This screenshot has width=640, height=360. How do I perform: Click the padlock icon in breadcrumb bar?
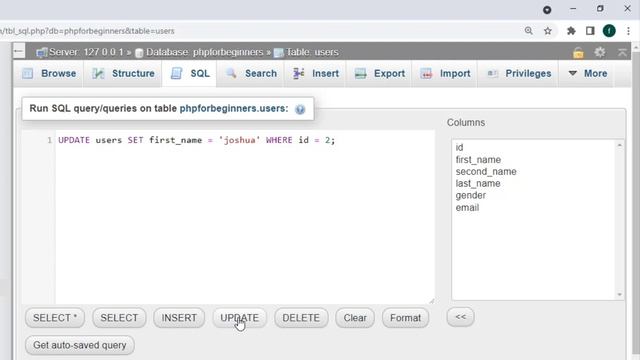tap(578, 53)
